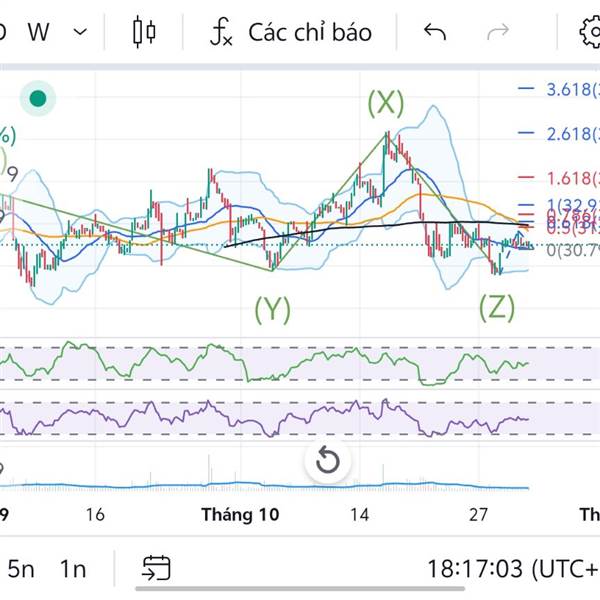Screen dimensions: 600x600
Task: Select the (Z) wave label
Action: [496, 307]
